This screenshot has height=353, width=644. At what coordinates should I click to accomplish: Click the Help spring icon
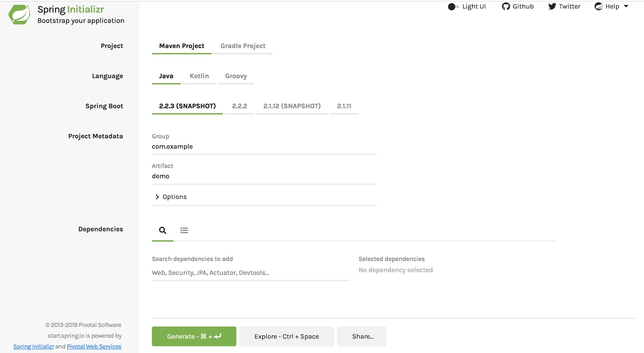(x=599, y=7)
